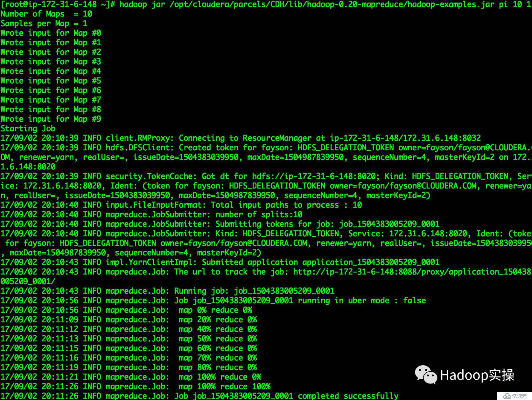This screenshot has width=532, height=400.
Task: Click the 'map 50% reduce 0%' line
Action: pyautogui.click(x=129, y=339)
